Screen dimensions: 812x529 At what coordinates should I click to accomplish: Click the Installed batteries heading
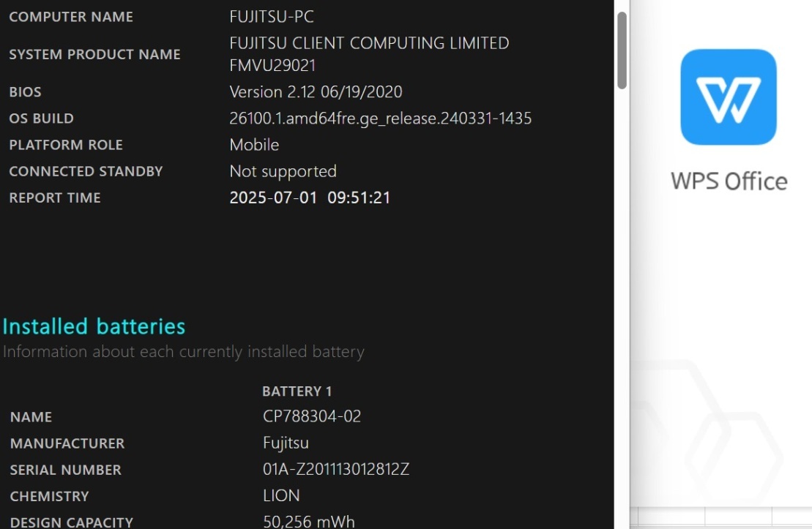click(94, 326)
